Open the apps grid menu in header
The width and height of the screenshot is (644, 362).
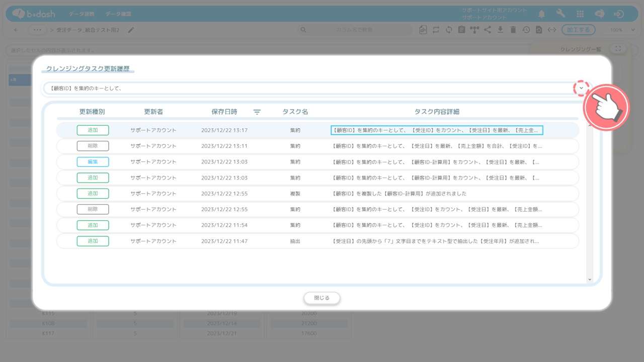point(580,14)
